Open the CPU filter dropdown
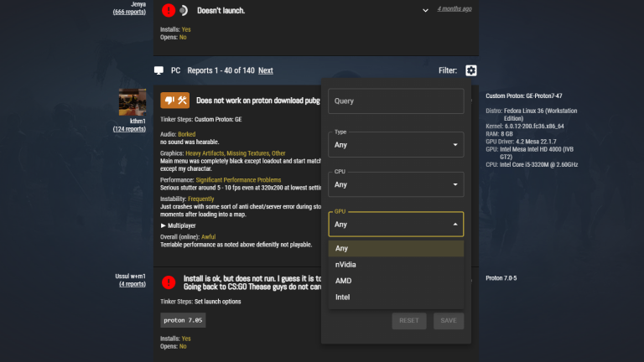Image resolution: width=644 pixels, height=362 pixels. point(396,184)
